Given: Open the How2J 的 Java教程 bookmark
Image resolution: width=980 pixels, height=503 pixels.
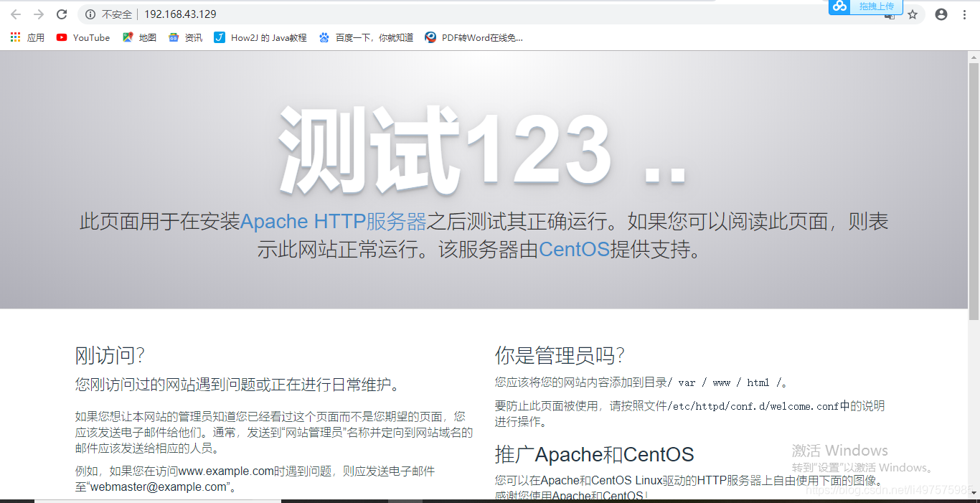Looking at the screenshot, I should 260,37.
